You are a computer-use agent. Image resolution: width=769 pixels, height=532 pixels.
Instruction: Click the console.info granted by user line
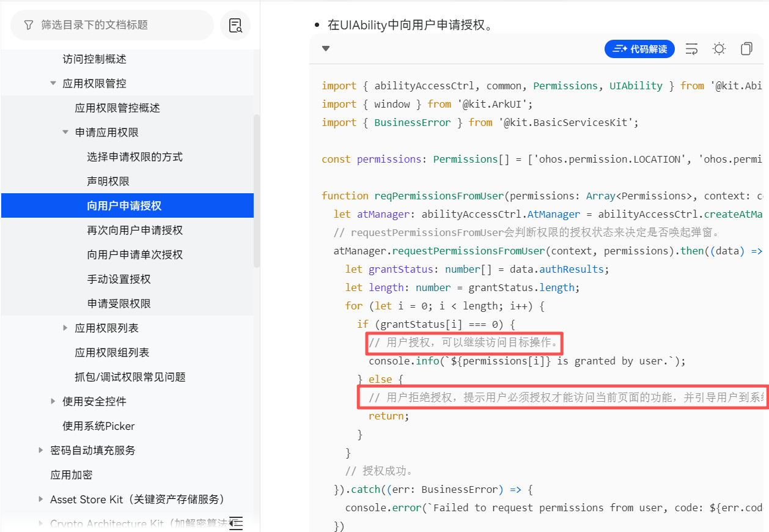pos(528,361)
